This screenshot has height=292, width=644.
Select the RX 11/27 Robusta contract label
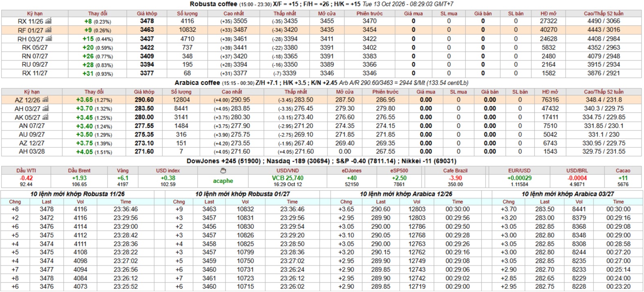pyautogui.click(x=35, y=73)
